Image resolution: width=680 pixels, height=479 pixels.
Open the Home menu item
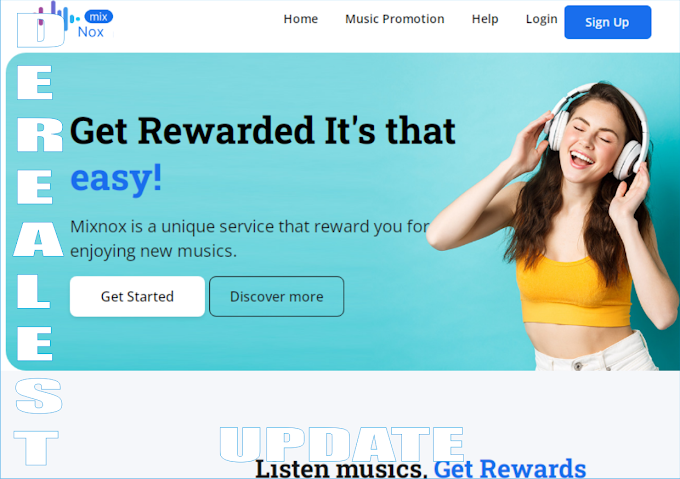pyautogui.click(x=301, y=19)
